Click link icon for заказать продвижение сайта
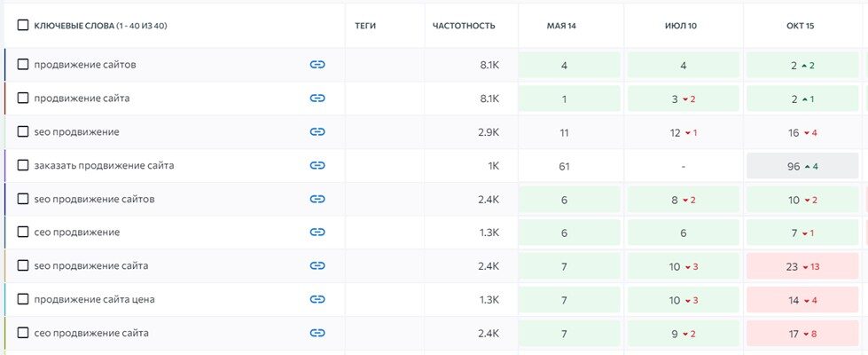 (317, 165)
